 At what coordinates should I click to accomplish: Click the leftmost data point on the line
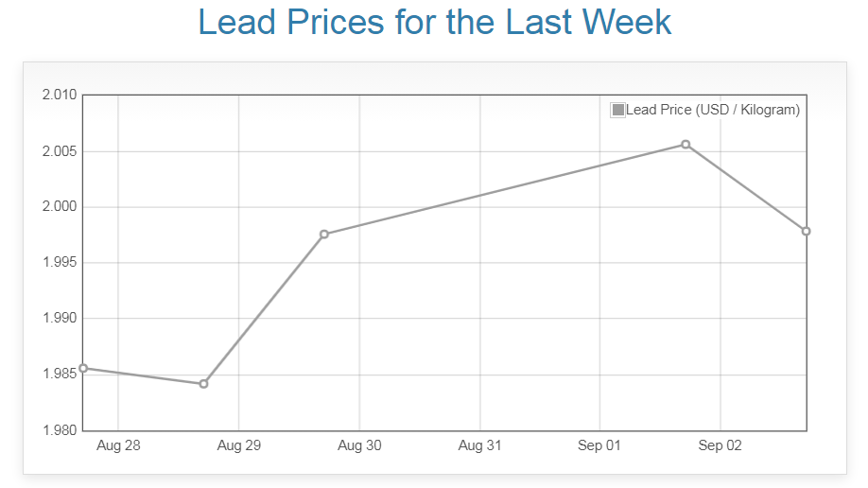click(83, 368)
